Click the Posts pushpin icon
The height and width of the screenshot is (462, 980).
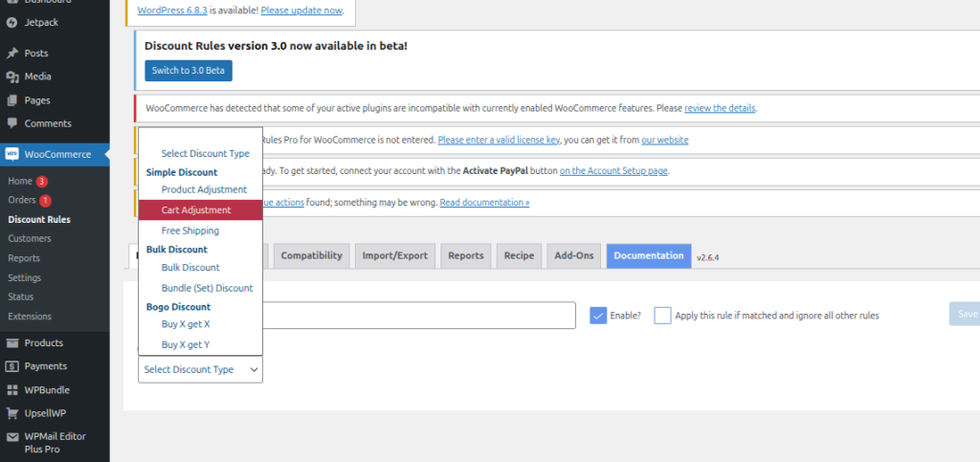[11, 53]
